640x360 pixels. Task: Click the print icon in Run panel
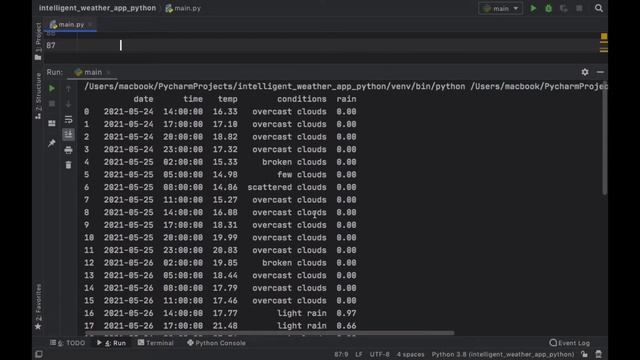[68, 150]
